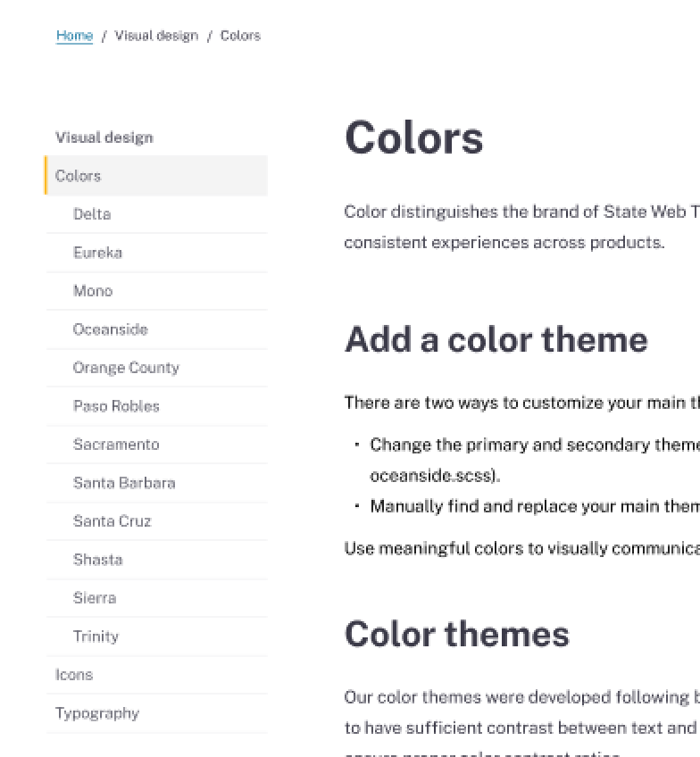Select Santa Cruz in the sidebar navigation
Image resolution: width=700 pixels, height=757 pixels.
click(111, 521)
